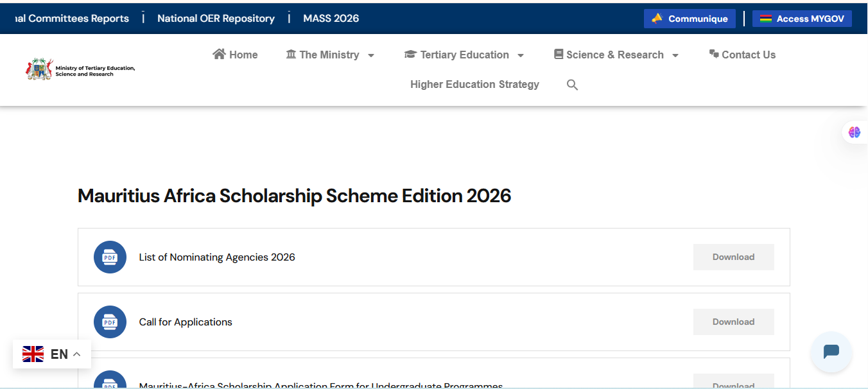Open the PDF icon beside Call for Applications
This screenshot has height=389, width=868.
(x=110, y=322)
